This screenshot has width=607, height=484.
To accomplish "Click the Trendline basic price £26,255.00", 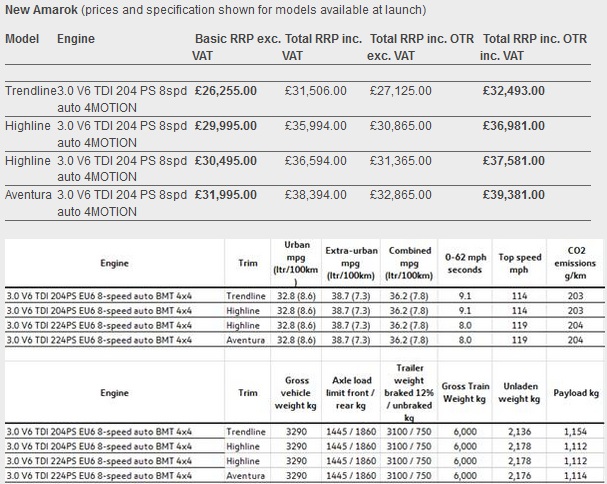I will [226, 90].
